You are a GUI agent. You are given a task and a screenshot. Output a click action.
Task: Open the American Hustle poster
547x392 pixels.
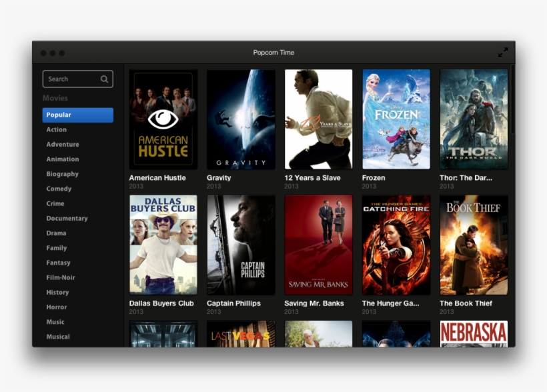pyautogui.click(x=163, y=119)
